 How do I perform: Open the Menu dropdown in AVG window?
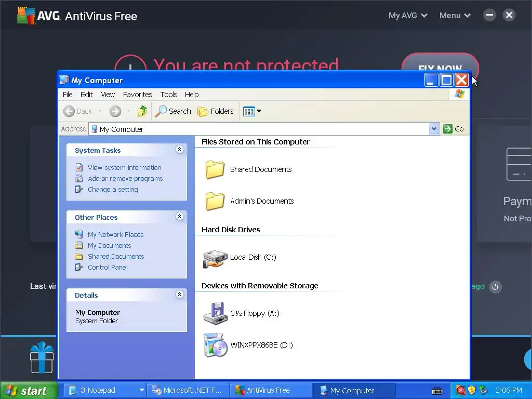point(455,16)
